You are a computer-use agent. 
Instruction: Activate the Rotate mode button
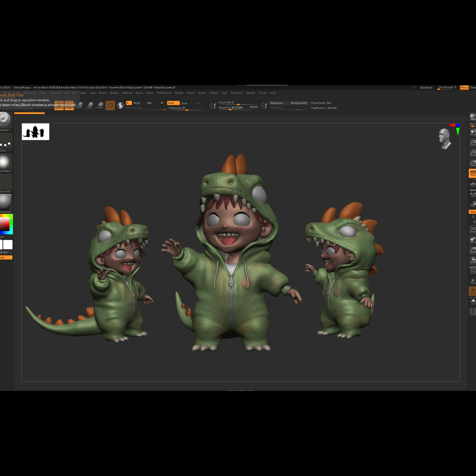click(100, 106)
